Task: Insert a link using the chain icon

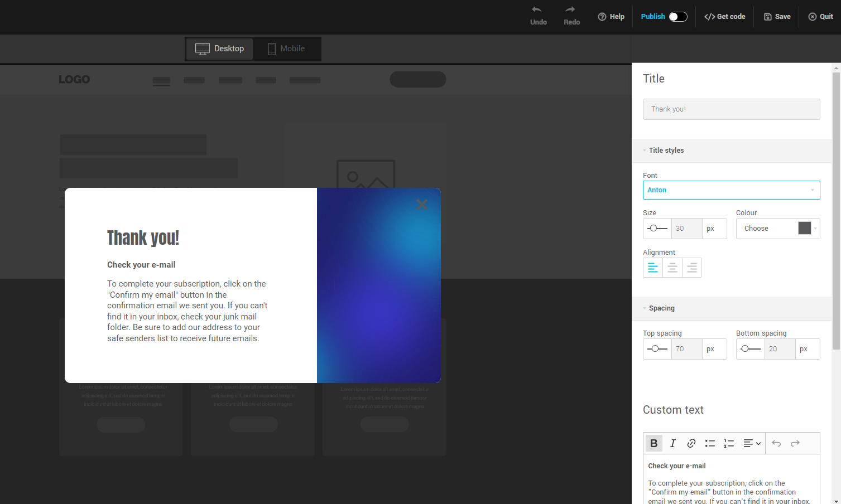Action: pos(691,443)
